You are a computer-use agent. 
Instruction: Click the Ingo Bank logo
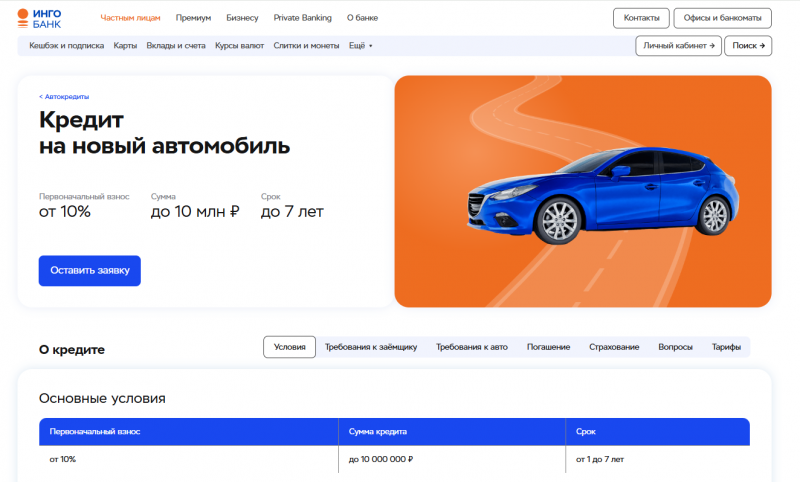(47, 17)
